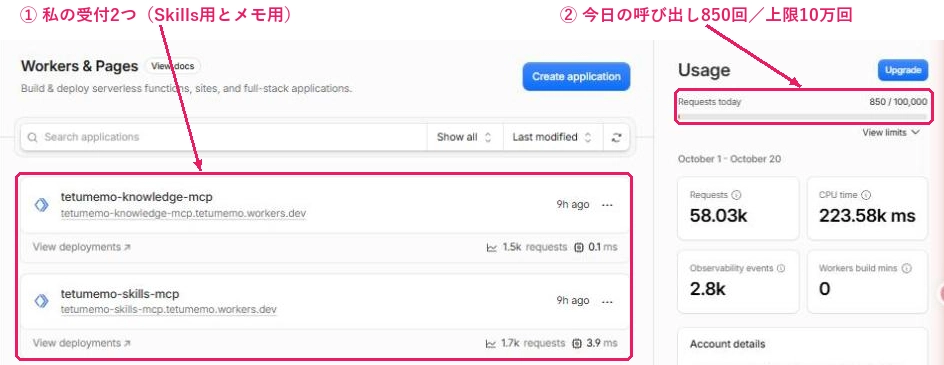Click the search magnifier icon

click(x=33, y=137)
